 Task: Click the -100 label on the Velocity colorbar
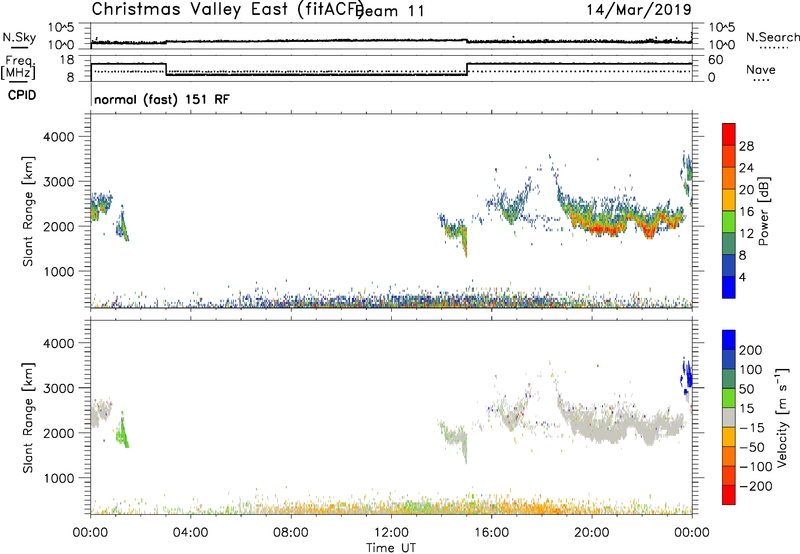click(x=755, y=467)
